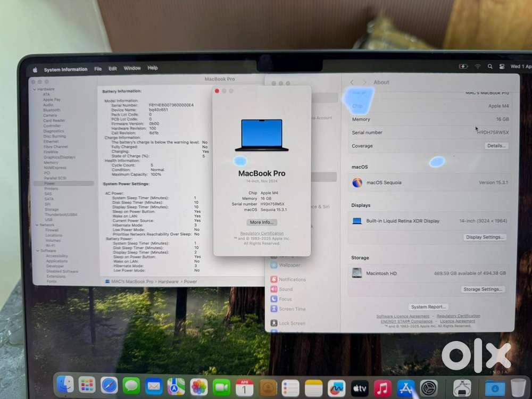Click the System Report button
The image size is (532, 399).
[428, 307]
